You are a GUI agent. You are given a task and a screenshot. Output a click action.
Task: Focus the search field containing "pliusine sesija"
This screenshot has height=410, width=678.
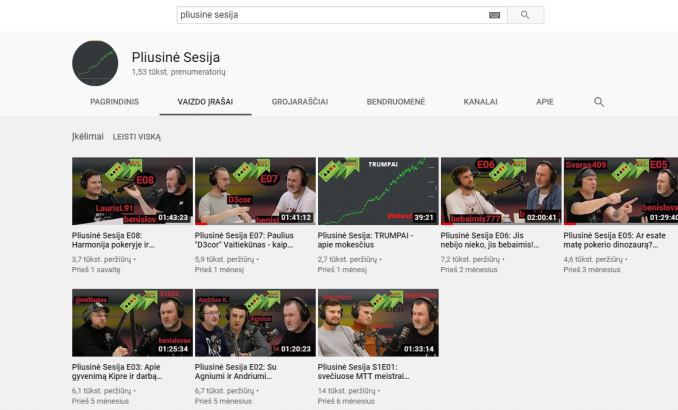330,15
